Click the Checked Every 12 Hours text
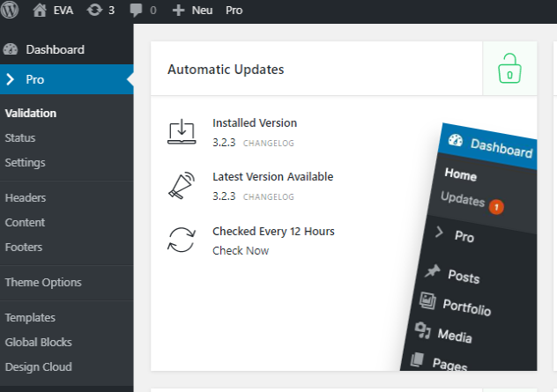557x392 pixels. coord(273,231)
